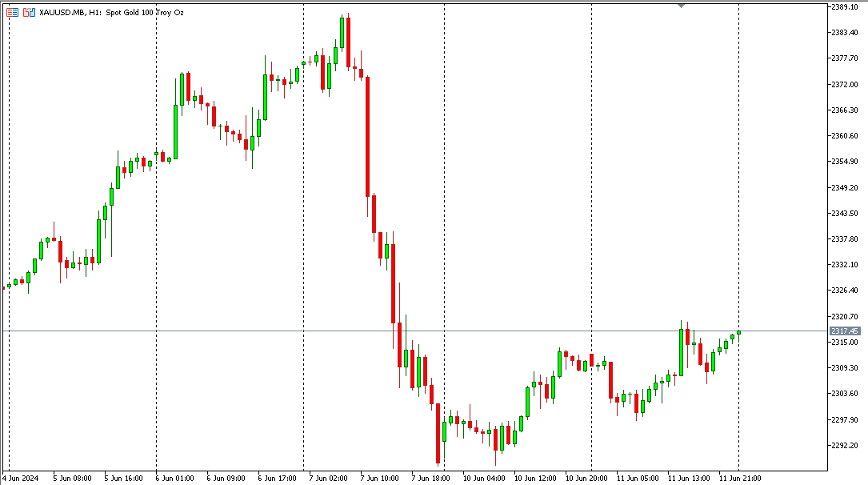Screen dimensions: 868x485
Task: Click the 2377.70 price scale label
Action: pos(845,58)
